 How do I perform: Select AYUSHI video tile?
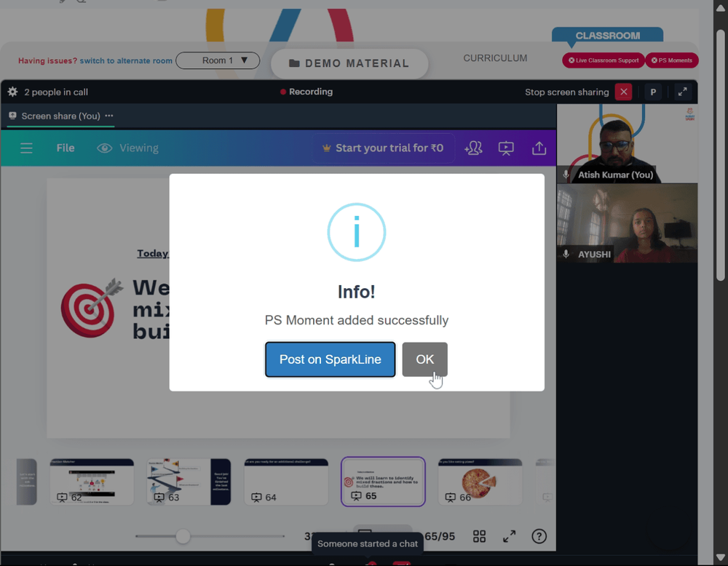pos(627,223)
